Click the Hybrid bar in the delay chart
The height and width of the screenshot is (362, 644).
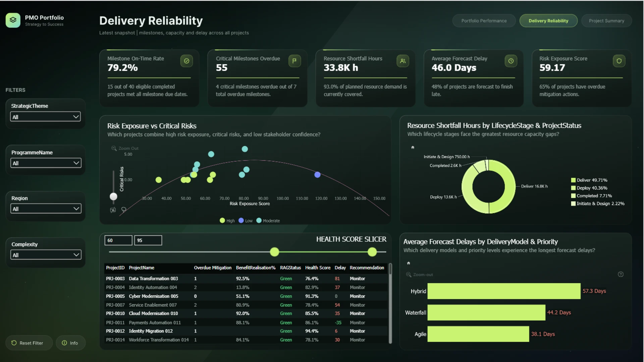(504, 291)
